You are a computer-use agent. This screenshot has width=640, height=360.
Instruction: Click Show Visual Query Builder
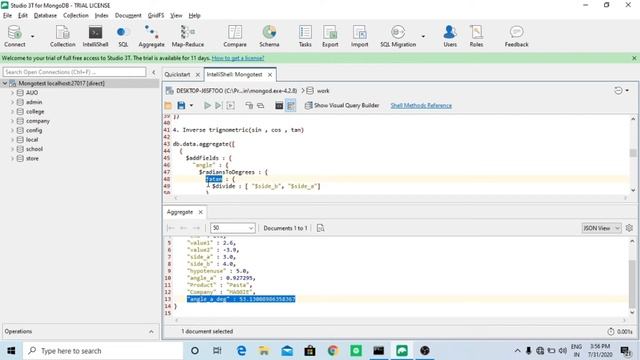pyautogui.click(x=342, y=106)
